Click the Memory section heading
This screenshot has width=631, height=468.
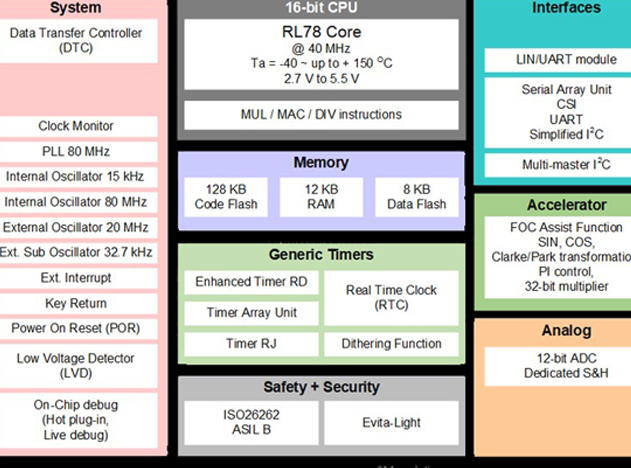tap(321, 163)
